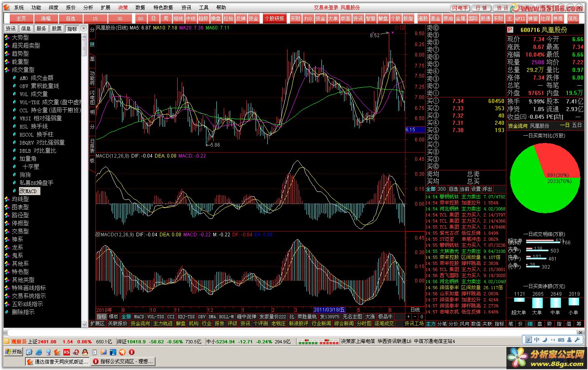Open 资金流向 tab in bottom row
The height and width of the screenshot is (370, 588).
click(140, 324)
